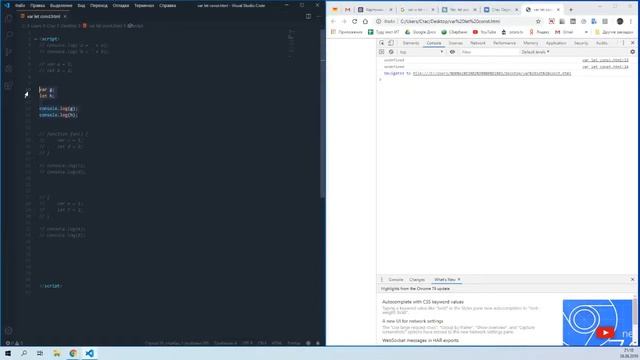The image size is (640, 360).
Task: Open Chrome profile avatar
Action: tap(620, 21)
